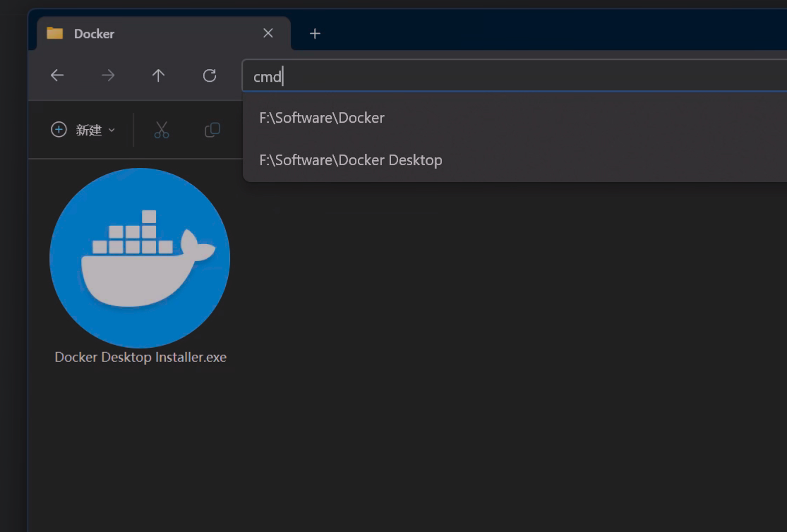The image size is (787, 532).
Task: Open a new tab with plus button
Action: tap(315, 33)
